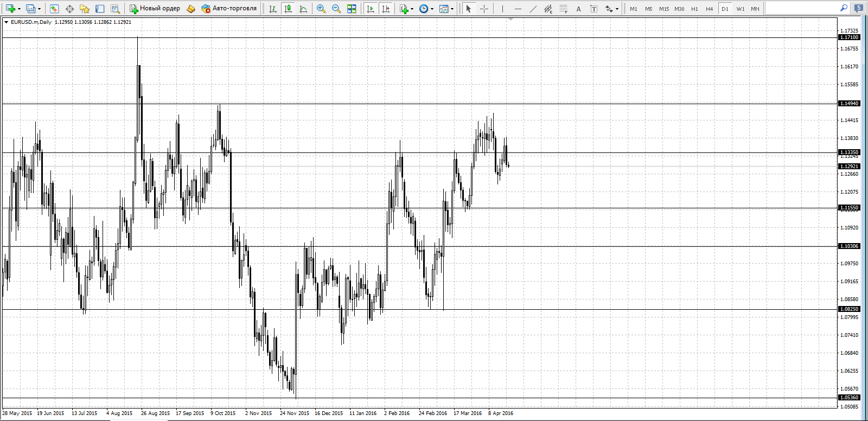This screenshot has height=421, width=868.
Task: Choose the Draw Trendline tool
Action: click(533, 9)
